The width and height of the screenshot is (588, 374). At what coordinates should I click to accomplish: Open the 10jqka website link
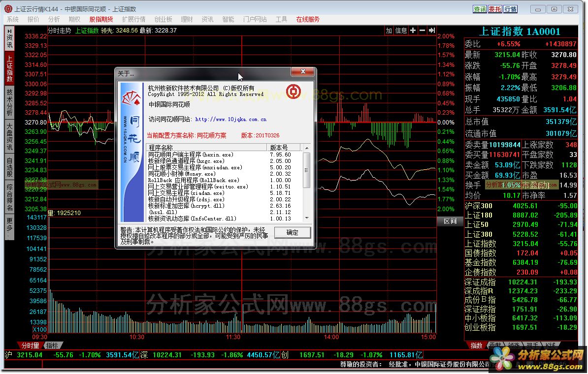pos(230,119)
